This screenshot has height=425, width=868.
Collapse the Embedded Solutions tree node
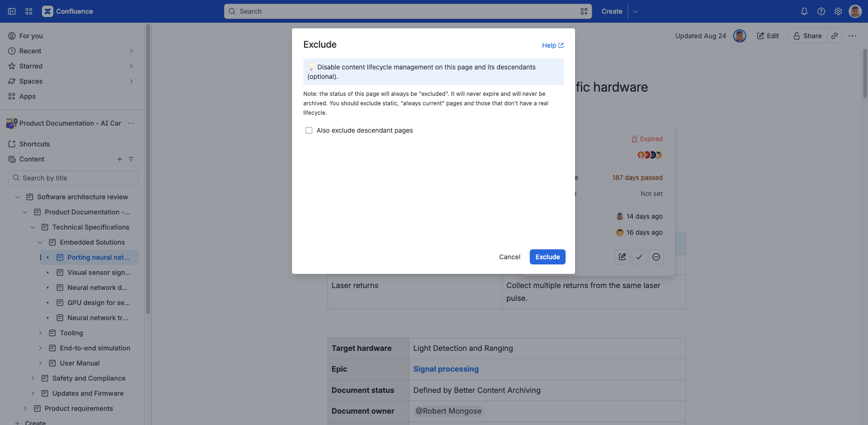(x=40, y=242)
